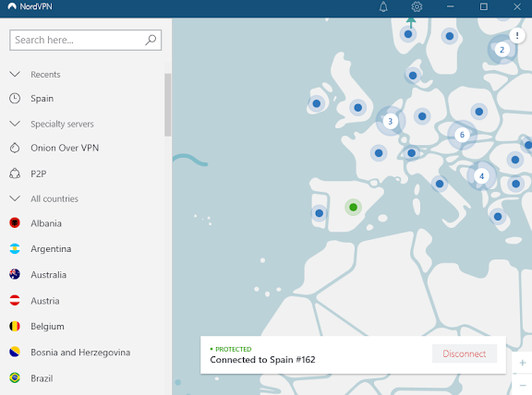
Task: Click the Brazil flag icon
Action: click(15, 377)
